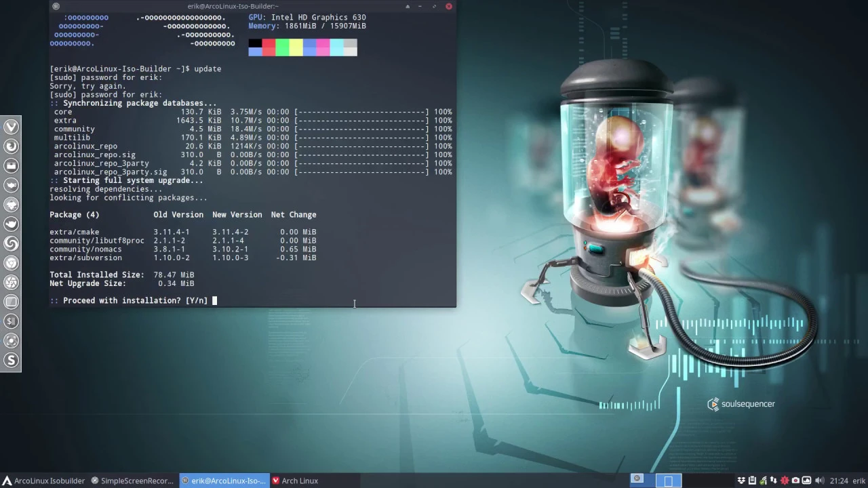This screenshot has width=868, height=488.
Task: Click the 'Synchronizing package databases...' line
Action: point(133,104)
